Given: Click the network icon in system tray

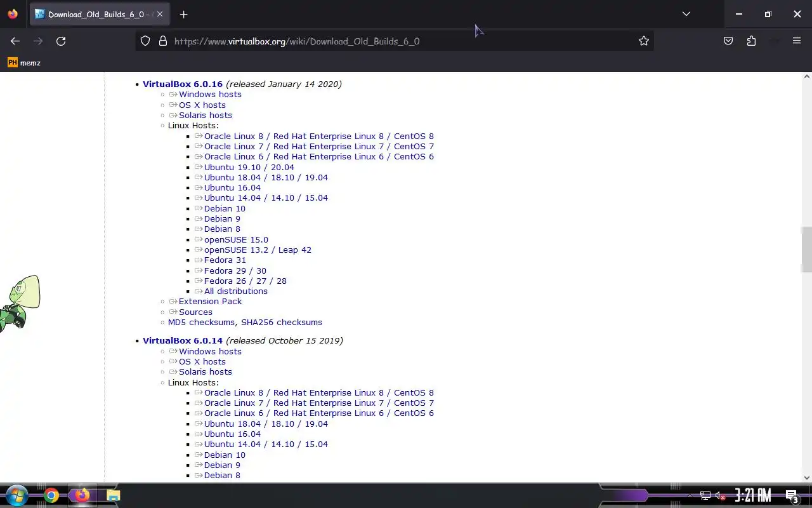Looking at the screenshot, I should (x=705, y=495).
